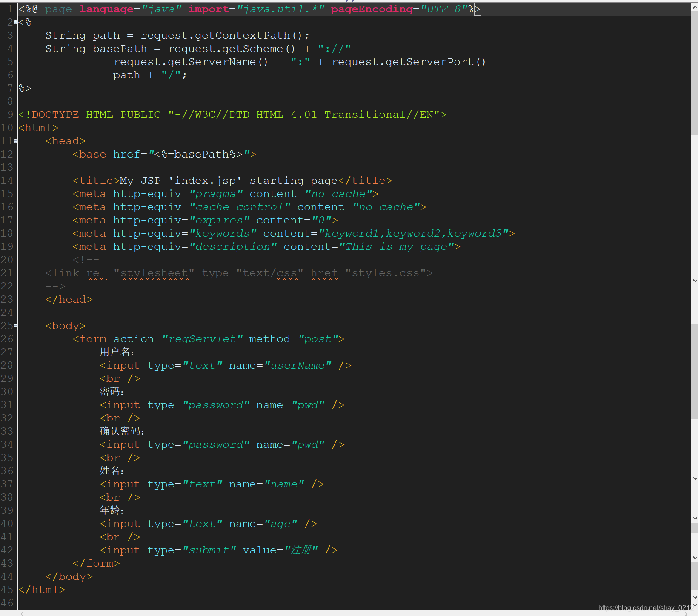698x616 pixels.
Task: Click the submit input with value 注册
Action: (219, 550)
